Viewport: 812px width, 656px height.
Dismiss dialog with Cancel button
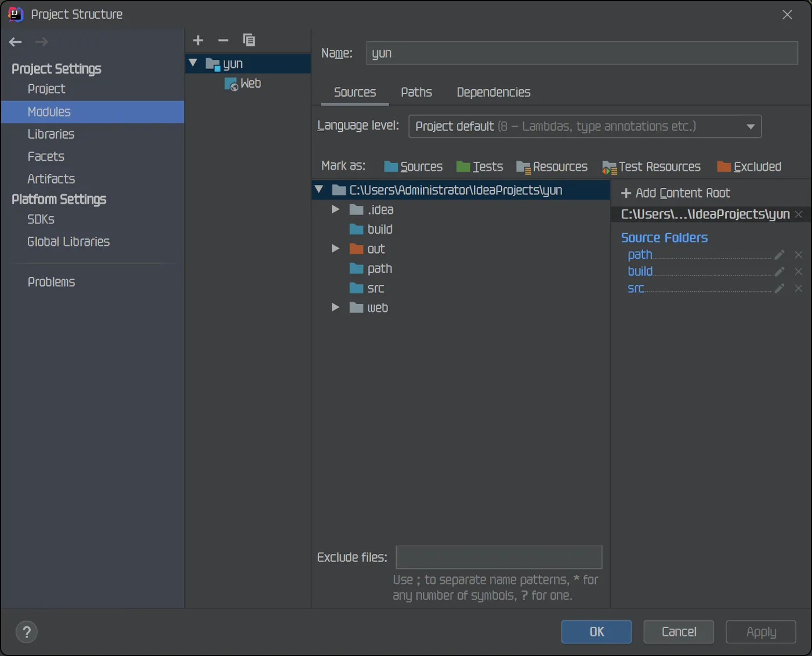coord(679,632)
